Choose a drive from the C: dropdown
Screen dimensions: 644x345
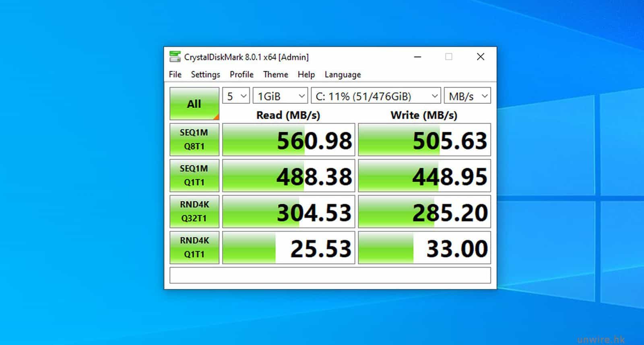click(376, 96)
